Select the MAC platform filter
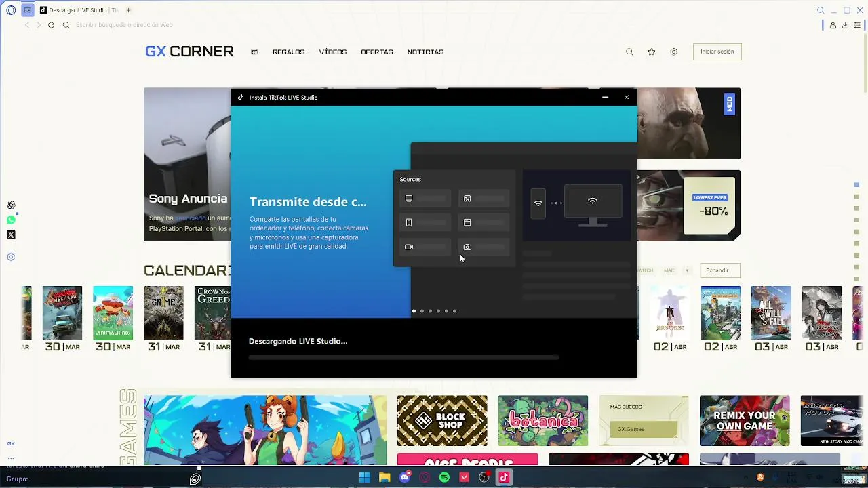Screen dimensions: 868x488 (x=669, y=270)
